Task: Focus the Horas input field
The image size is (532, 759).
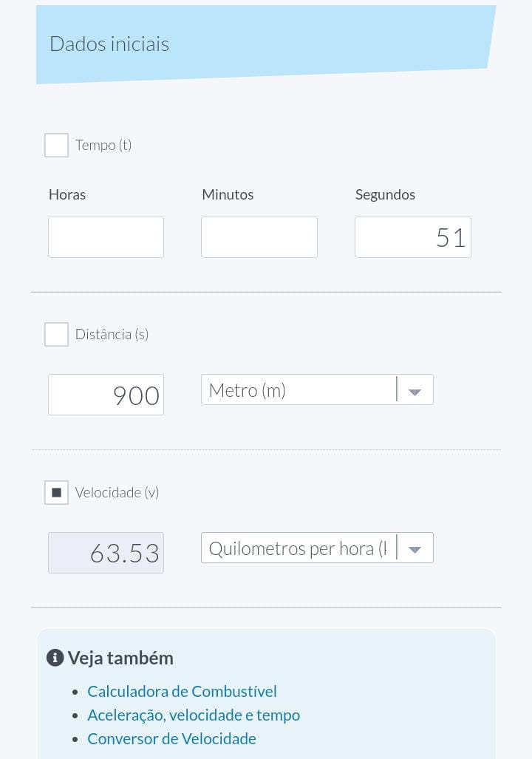Action: click(x=106, y=237)
